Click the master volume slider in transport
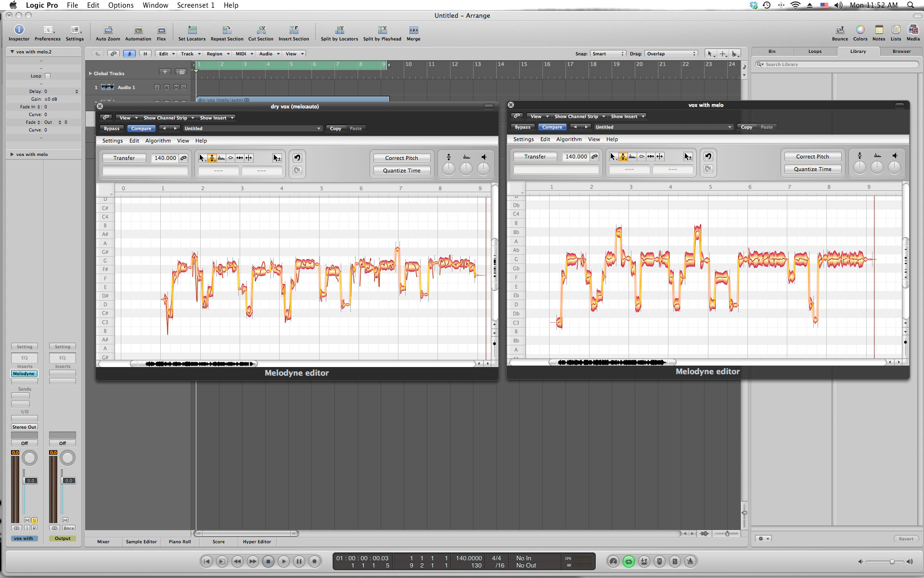 pos(884,562)
